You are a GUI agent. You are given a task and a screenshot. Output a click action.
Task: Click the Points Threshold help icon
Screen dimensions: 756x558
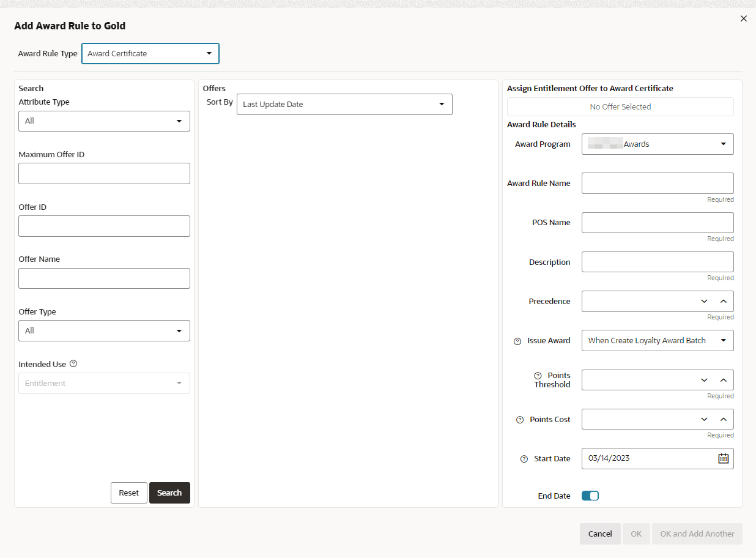coord(538,376)
